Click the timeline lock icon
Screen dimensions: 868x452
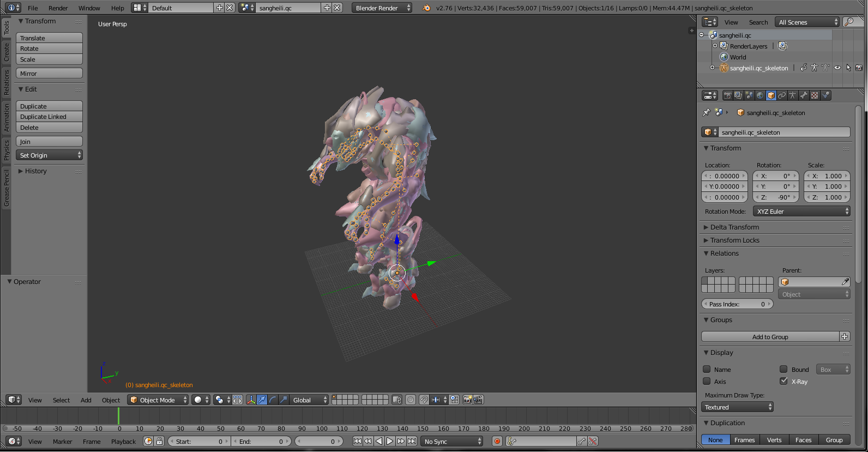point(159,441)
